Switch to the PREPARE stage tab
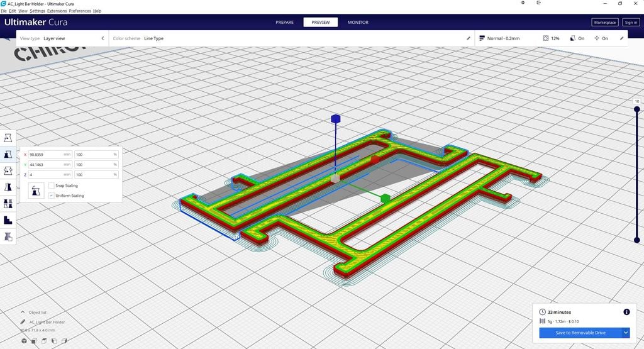 (x=285, y=22)
